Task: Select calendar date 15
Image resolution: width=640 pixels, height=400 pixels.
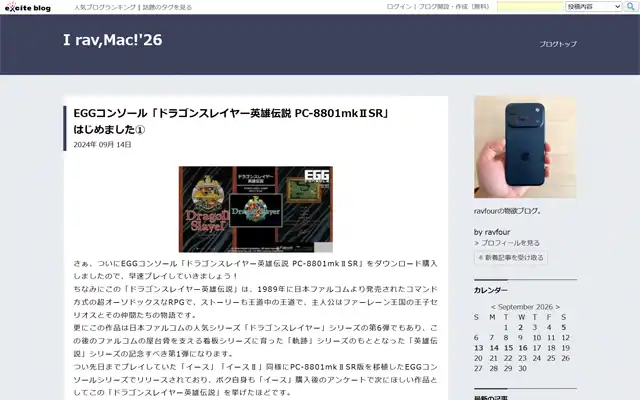Action: (x=508, y=348)
